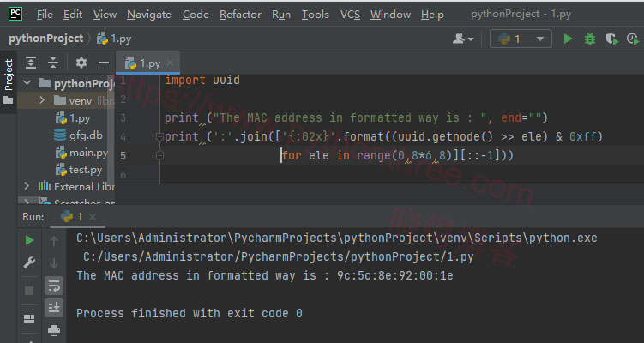The width and height of the screenshot is (644, 343).
Task: Open the Window menu
Action: point(390,15)
